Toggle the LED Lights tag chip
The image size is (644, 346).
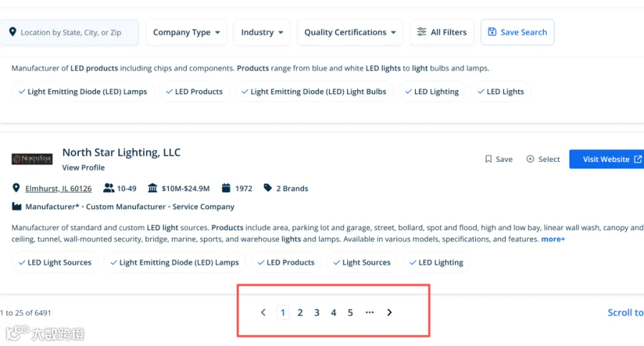(501, 91)
